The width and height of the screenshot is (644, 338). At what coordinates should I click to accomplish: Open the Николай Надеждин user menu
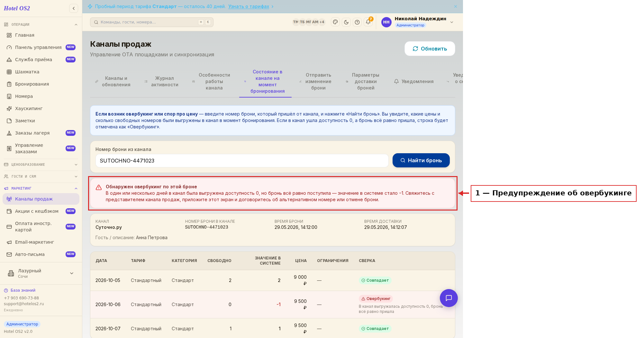pos(418,22)
